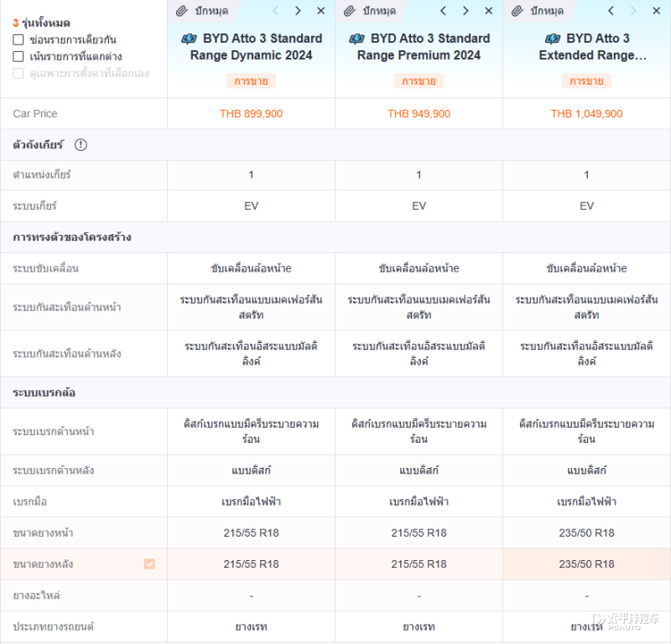Click การขาย badge under Standard Range Dynamic
Image resolution: width=671 pixels, height=644 pixels.
point(251,80)
